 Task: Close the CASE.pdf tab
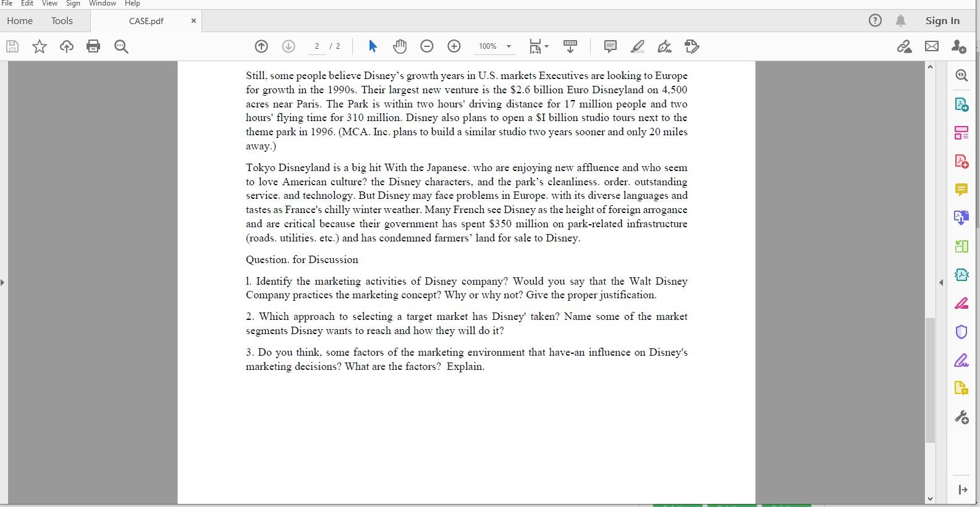click(193, 20)
